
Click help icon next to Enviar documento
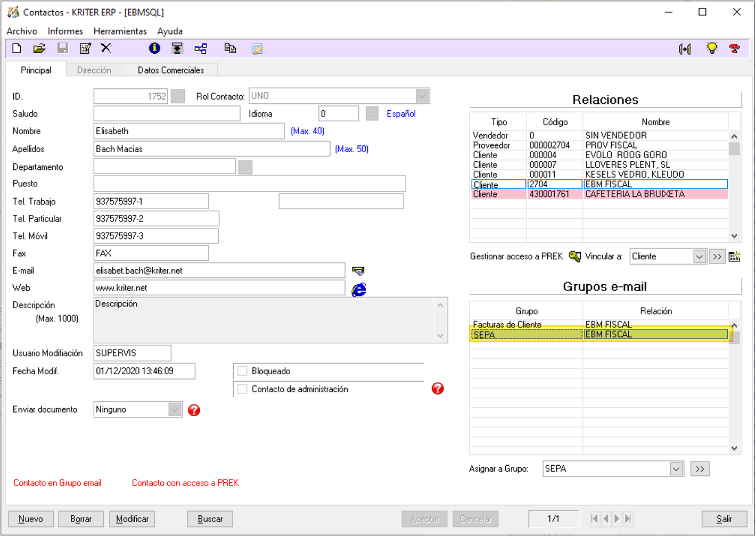pos(194,410)
